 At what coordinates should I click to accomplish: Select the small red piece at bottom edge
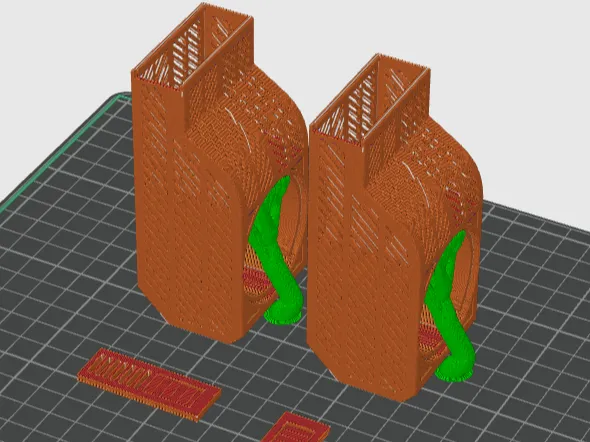coord(295,428)
